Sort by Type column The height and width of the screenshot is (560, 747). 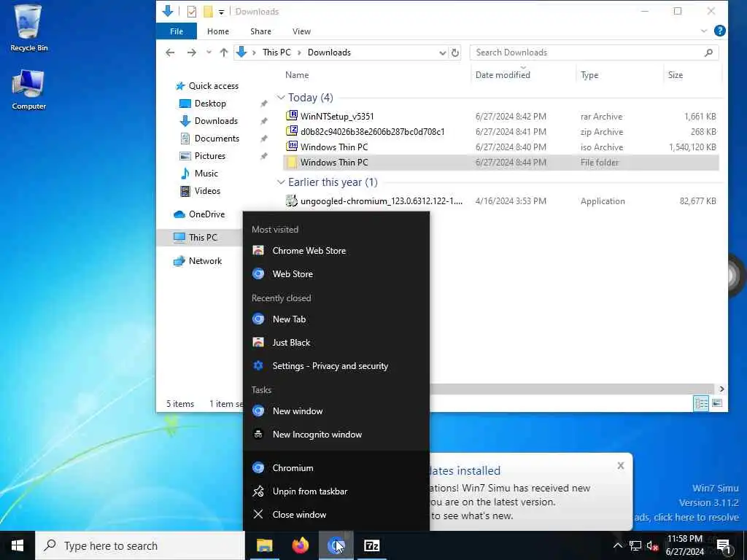(589, 75)
